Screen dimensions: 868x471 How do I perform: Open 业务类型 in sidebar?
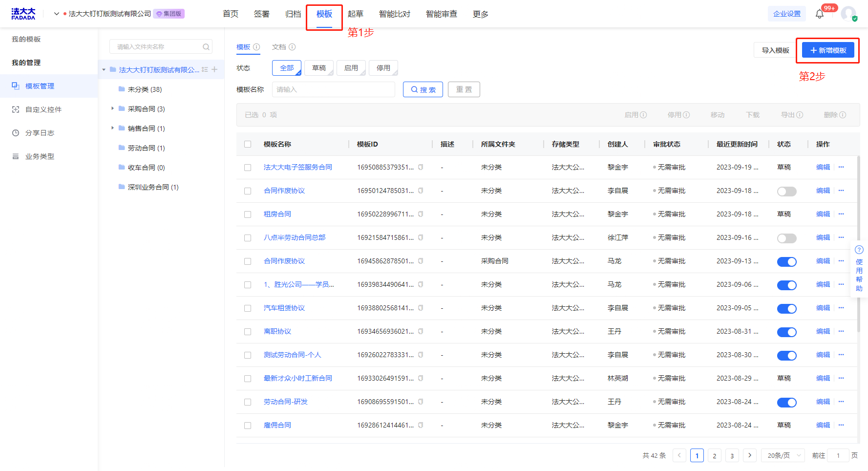tap(49, 156)
